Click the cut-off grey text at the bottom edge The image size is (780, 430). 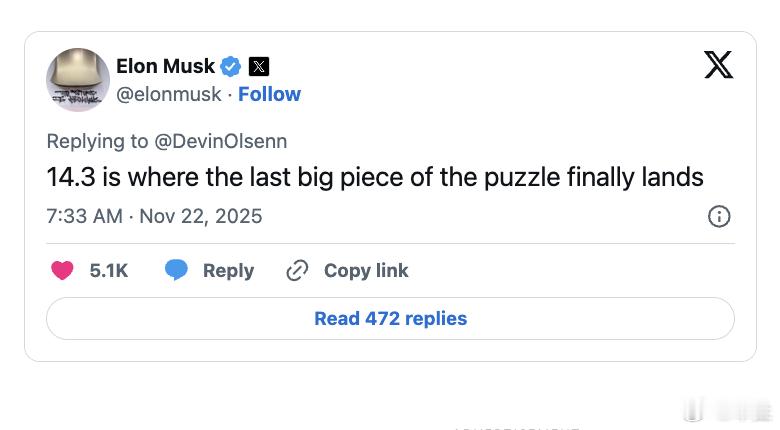pyautogui.click(x=515, y=427)
